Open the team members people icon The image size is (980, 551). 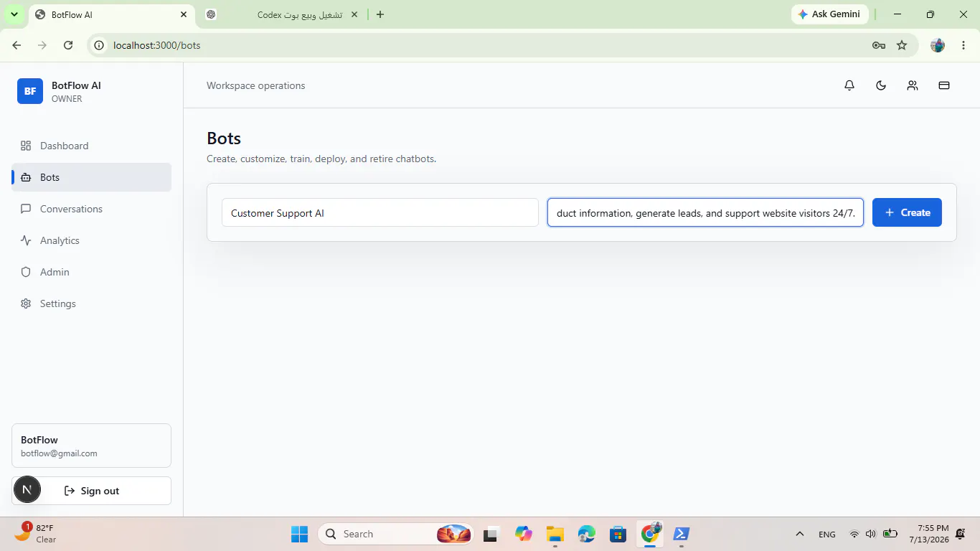pyautogui.click(x=913, y=85)
